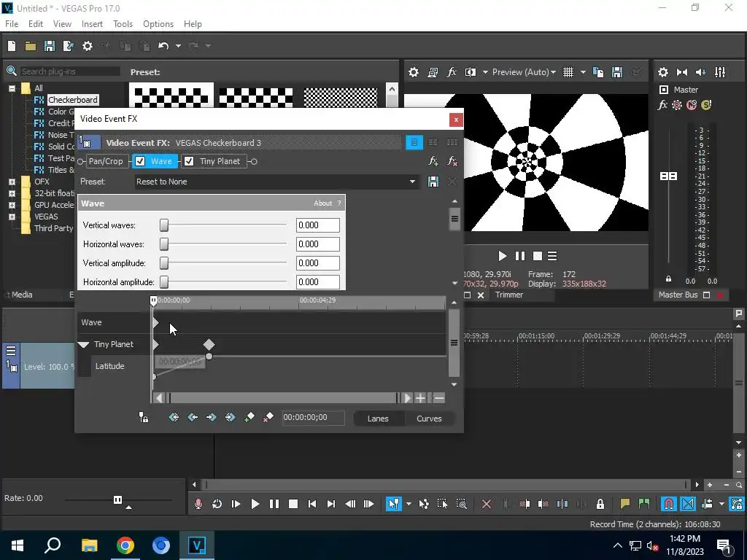
Task: Click the Undo arrow icon
Action: [x=163, y=46]
